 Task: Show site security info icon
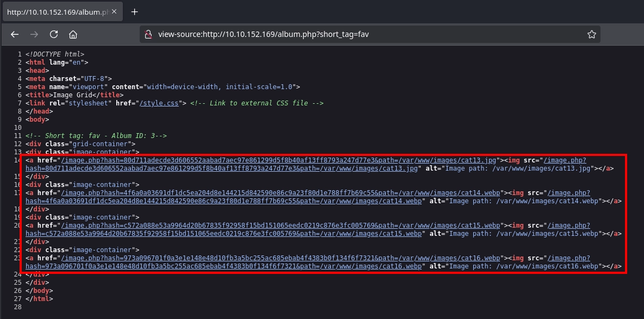point(147,34)
